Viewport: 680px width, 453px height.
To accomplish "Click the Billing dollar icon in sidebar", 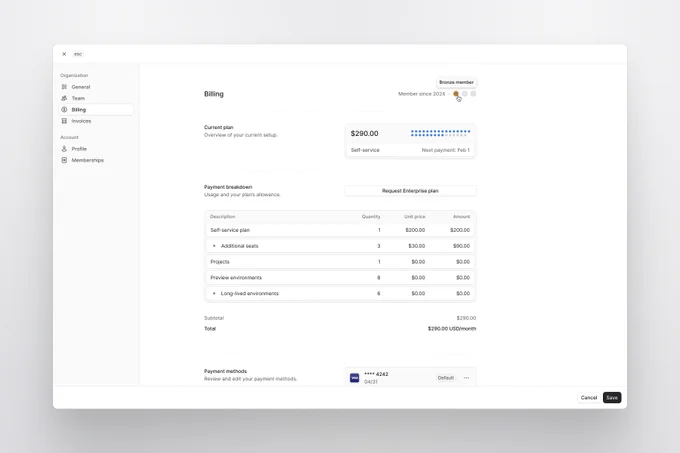I will 64,110.
